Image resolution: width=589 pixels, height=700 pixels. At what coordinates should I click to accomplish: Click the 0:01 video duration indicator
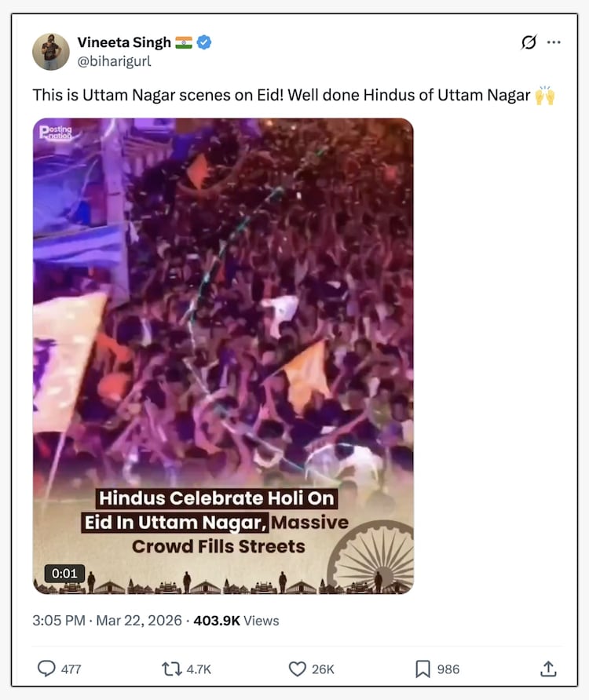64,573
